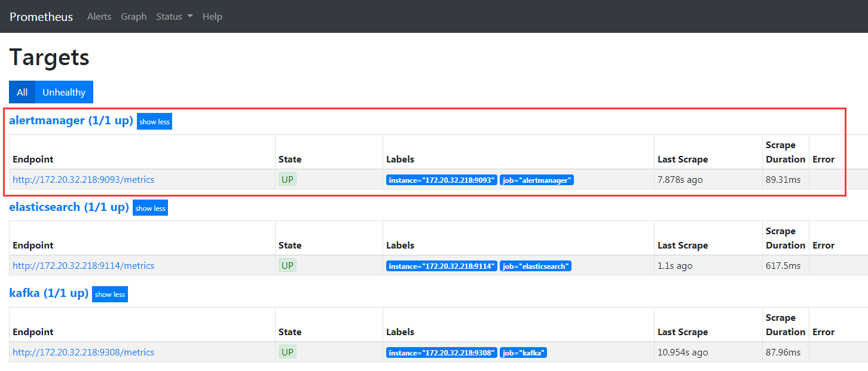
Task: Open the alertmanager metrics endpoint link
Action: [83, 179]
